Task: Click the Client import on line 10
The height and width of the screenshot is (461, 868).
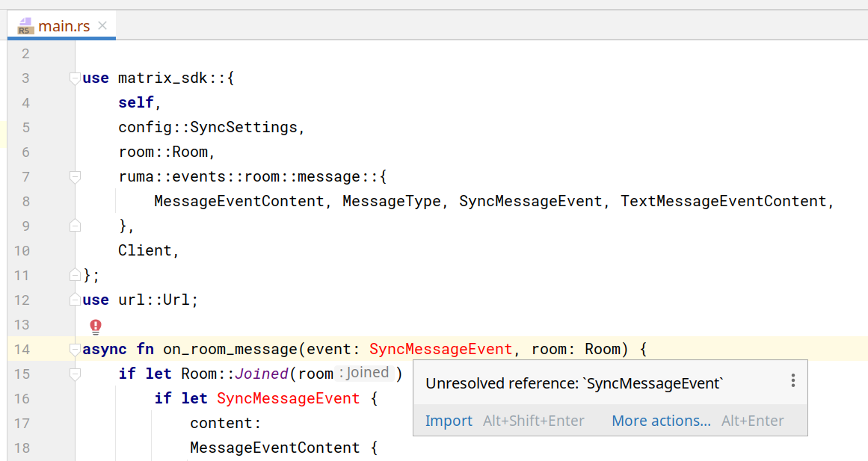Action: coord(146,250)
